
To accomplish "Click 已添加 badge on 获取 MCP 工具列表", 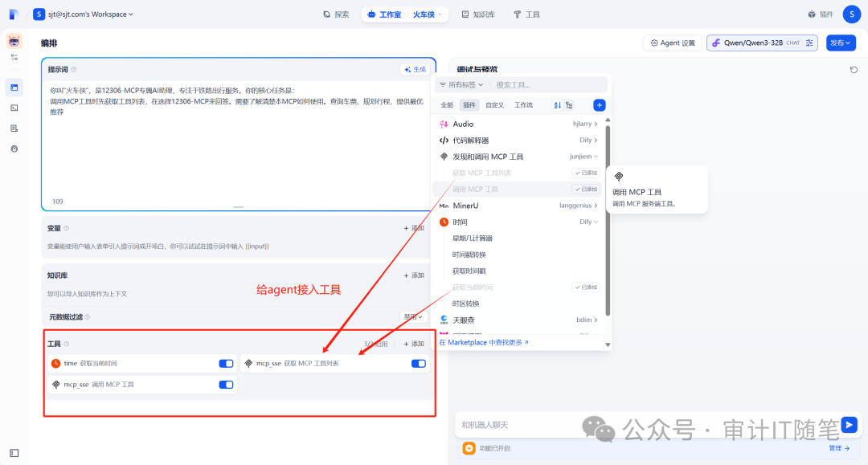I will click(586, 173).
